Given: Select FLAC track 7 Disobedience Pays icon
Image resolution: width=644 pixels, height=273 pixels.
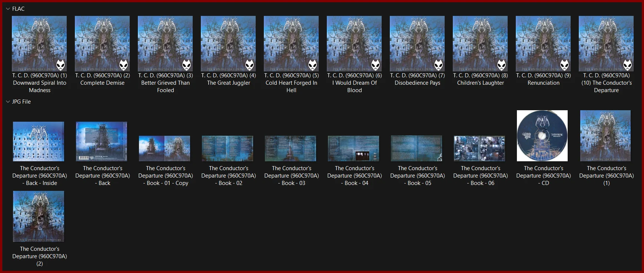Looking at the screenshot, I should [x=417, y=44].
